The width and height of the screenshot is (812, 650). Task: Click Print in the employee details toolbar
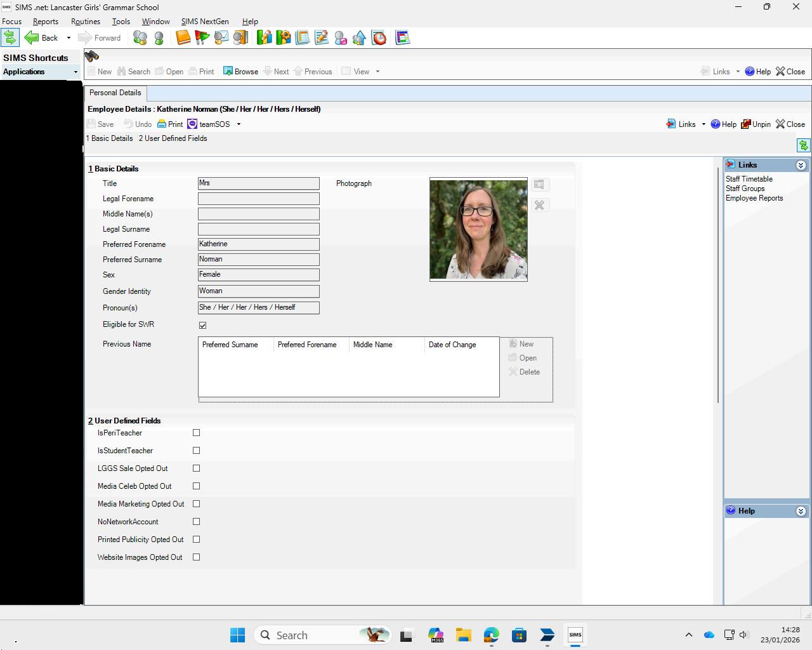tap(170, 124)
